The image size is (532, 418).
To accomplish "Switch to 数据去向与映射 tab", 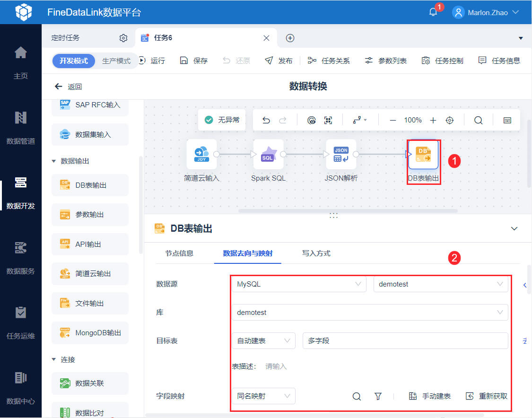I will tap(248, 253).
